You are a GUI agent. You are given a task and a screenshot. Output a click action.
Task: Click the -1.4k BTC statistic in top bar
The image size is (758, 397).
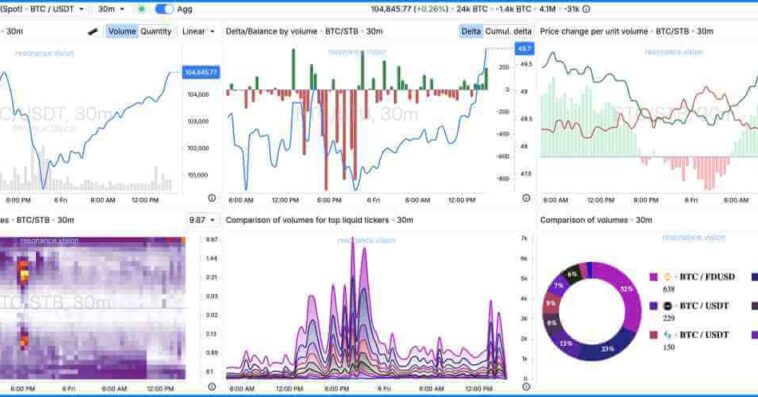pos(514,9)
